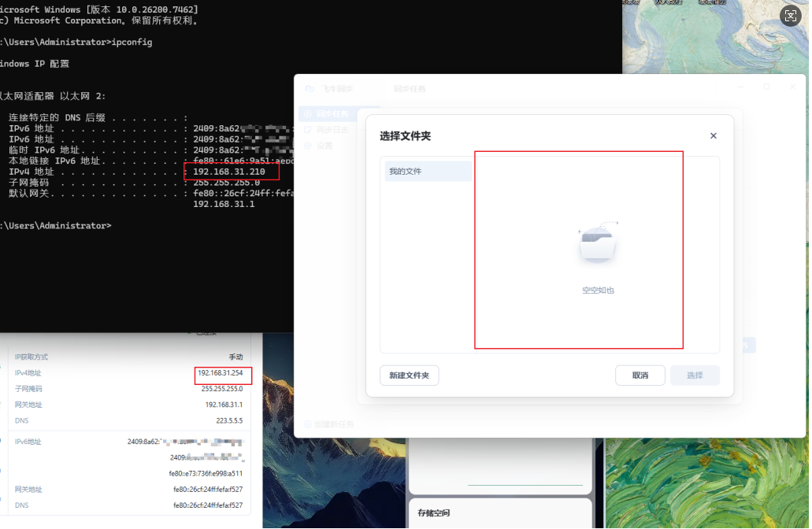Select 同步任务 in the sync app sidebar
Viewport: 812px width, 529px height.
[x=332, y=114]
